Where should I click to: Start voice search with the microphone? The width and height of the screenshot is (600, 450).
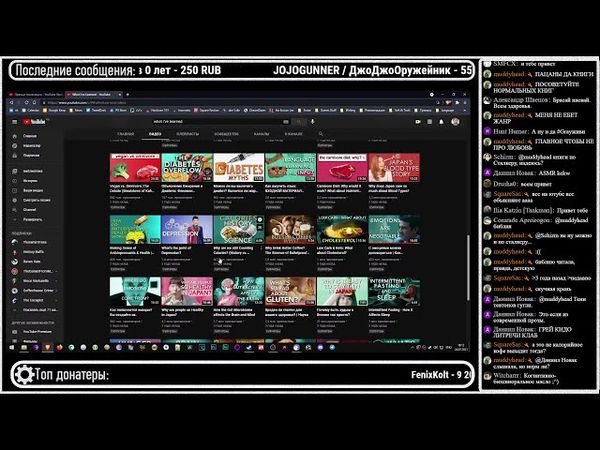pos(313,122)
